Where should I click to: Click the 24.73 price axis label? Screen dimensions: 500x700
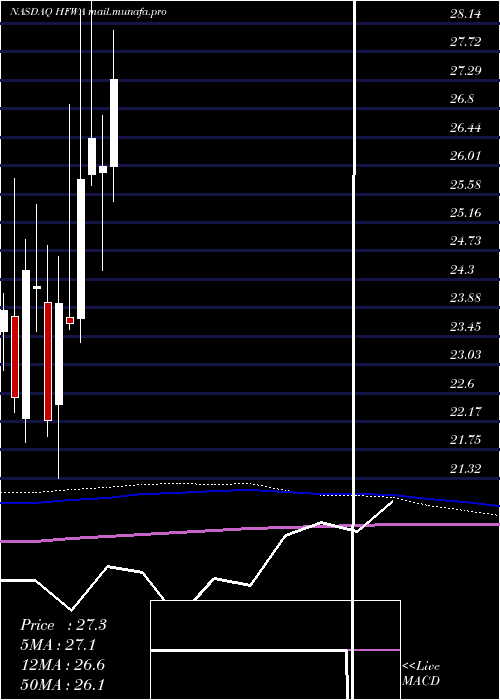pyautogui.click(x=466, y=241)
